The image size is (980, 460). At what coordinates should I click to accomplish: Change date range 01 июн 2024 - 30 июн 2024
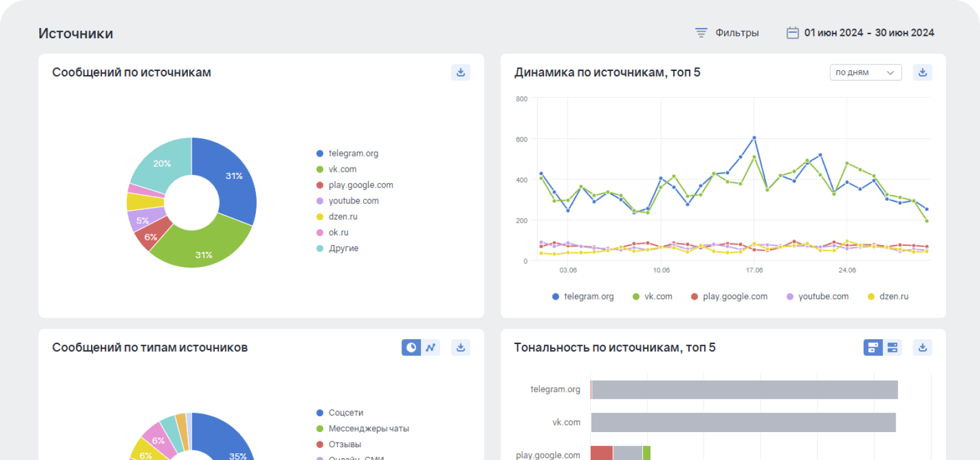point(861,33)
